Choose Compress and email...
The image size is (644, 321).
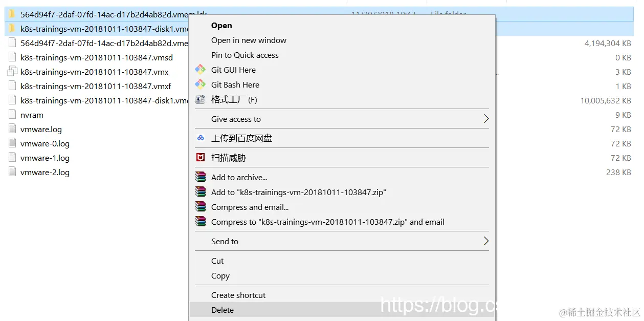pyautogui.click(x=250, y=207)
